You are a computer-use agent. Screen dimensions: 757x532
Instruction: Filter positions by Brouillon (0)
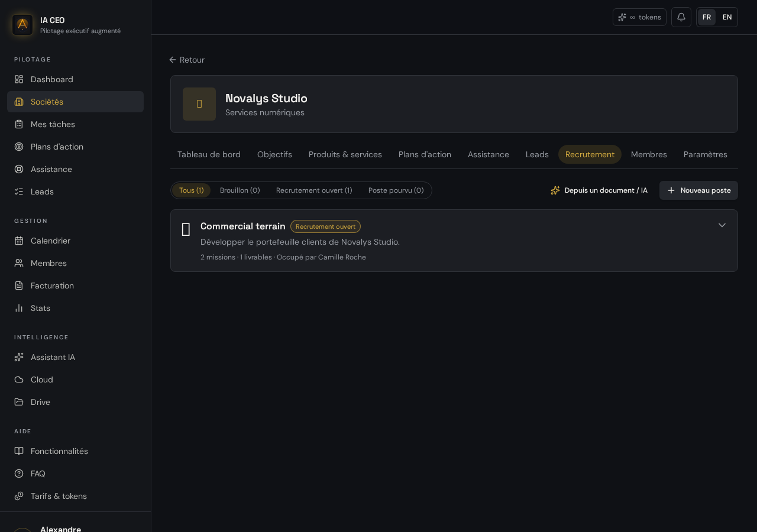coord(240,190)
